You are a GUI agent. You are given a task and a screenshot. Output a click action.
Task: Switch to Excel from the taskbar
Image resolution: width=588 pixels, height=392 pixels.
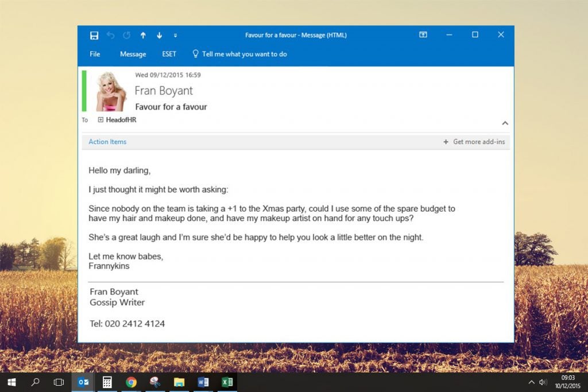click(227, 382)
